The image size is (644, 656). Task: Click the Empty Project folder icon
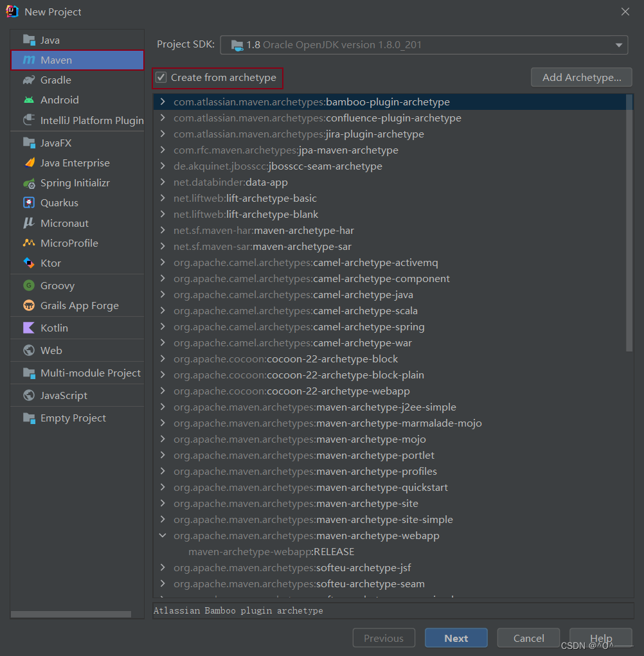tap(29, 418)
